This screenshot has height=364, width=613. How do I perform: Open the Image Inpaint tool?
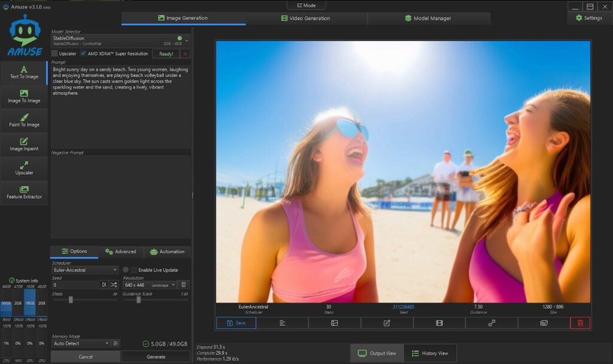pos(24,144)
